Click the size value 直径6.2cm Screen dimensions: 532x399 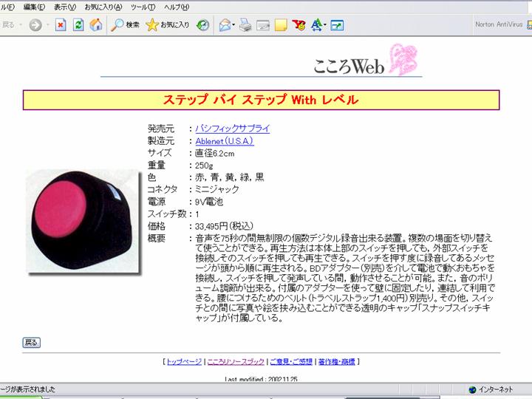[x=214, y=154]
